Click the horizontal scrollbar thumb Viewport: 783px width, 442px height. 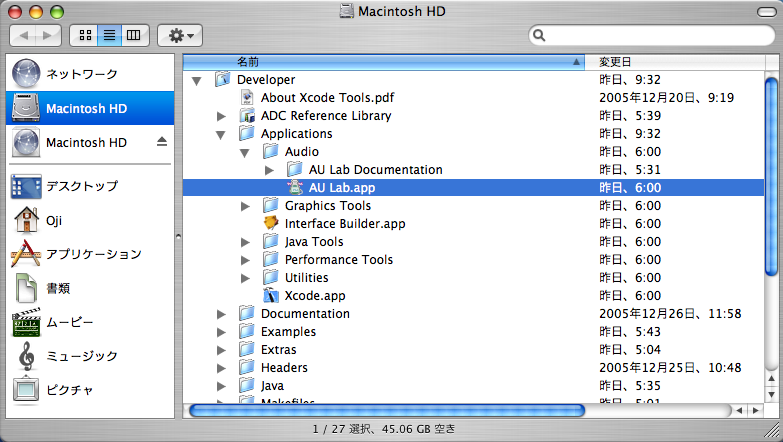tap(387, 411)
